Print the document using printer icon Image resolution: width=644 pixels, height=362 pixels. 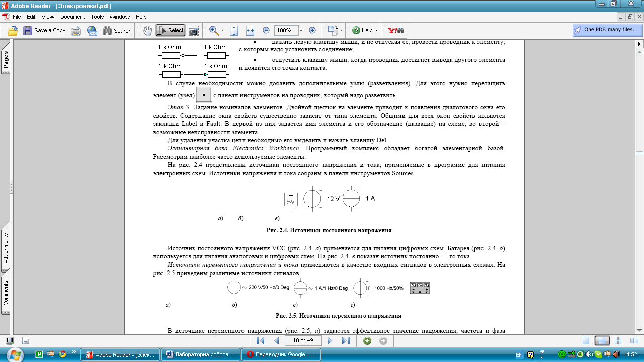76,30
